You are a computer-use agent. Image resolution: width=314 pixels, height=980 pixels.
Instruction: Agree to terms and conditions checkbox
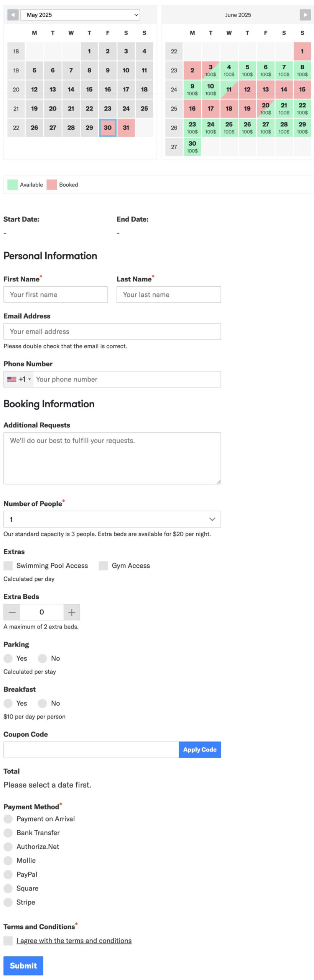8,940
